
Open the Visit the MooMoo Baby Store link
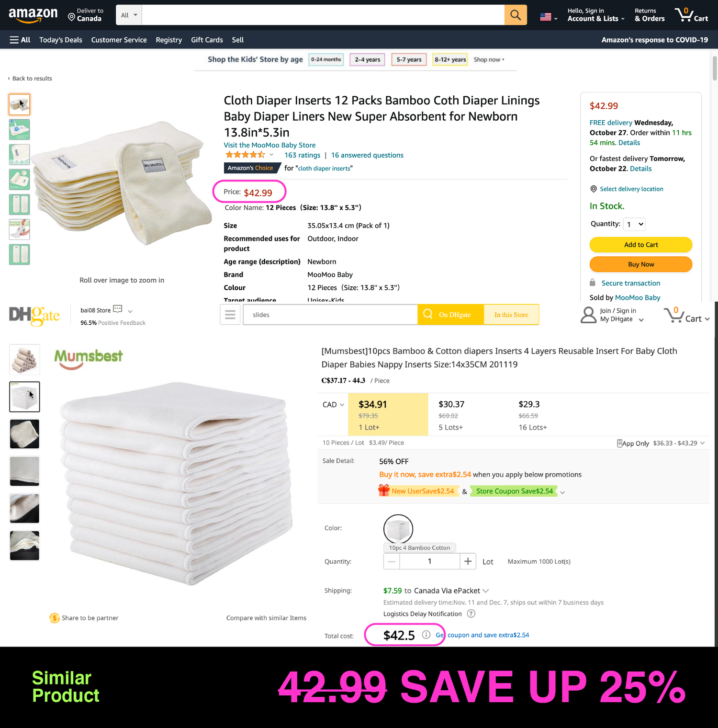269,145
